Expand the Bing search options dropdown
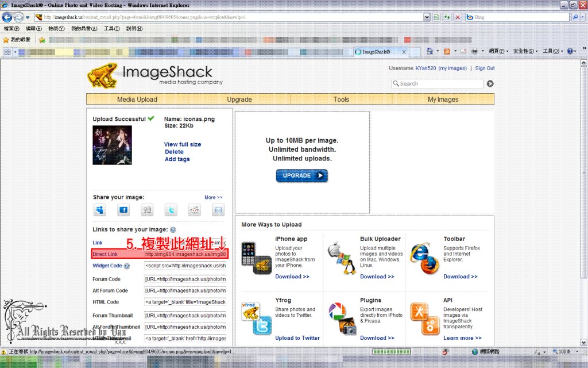 582,17
